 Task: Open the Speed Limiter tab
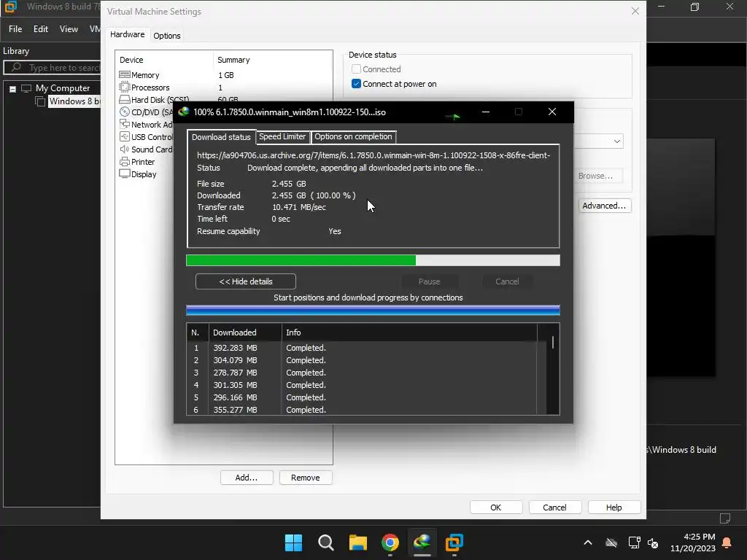[x=282, y=136]
